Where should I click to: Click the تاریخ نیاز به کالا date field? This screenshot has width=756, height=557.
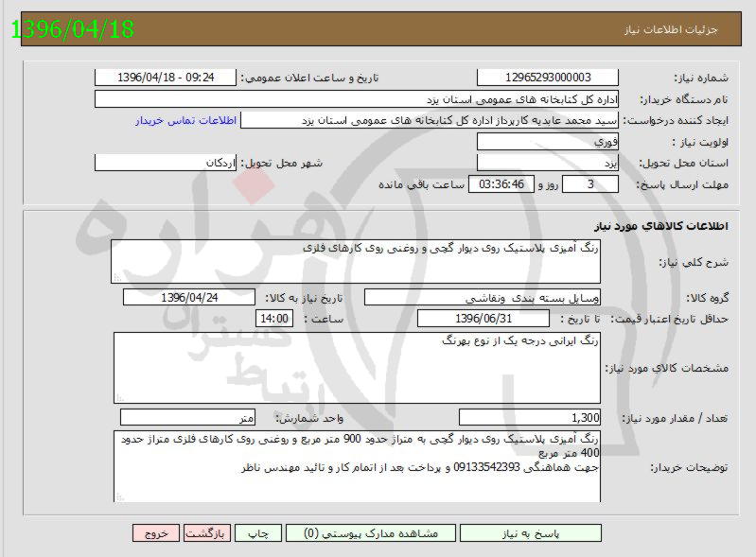(189, 297)
